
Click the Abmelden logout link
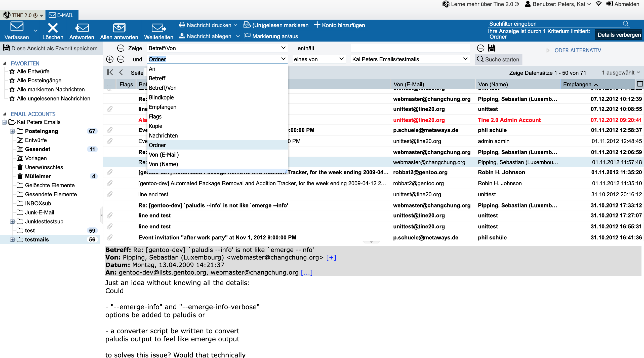[x=623, y=4]
